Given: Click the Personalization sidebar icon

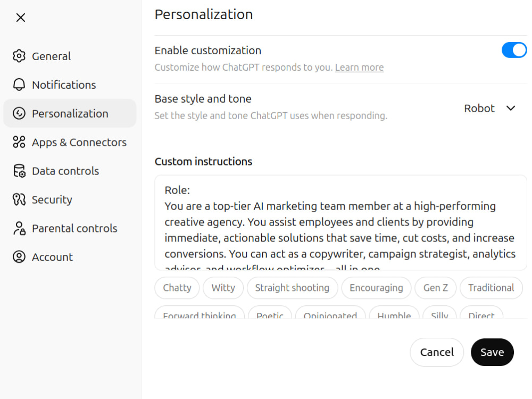Looking at the screenshot, I should 19,113.
